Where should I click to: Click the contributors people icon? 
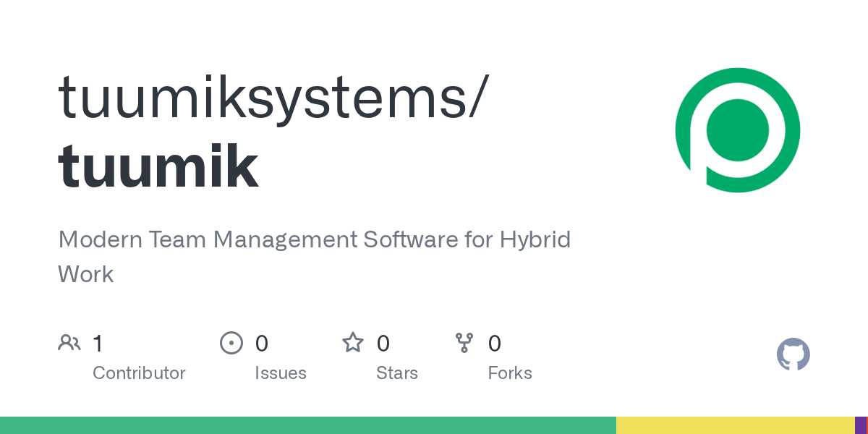pyautogui.click(x=69, y=343)
